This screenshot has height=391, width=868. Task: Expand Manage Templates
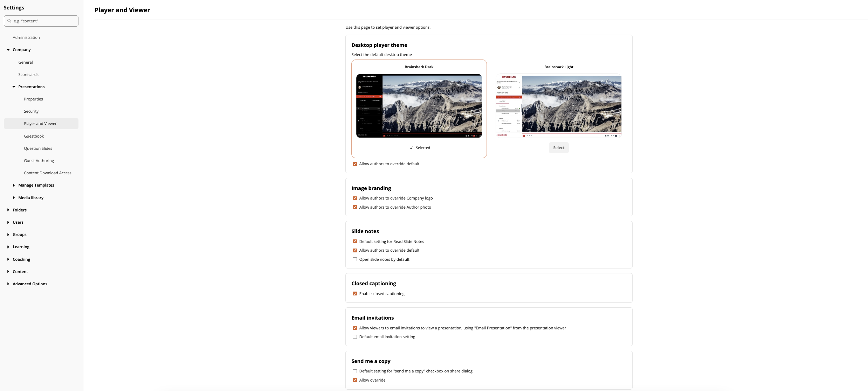pos(14,185)
